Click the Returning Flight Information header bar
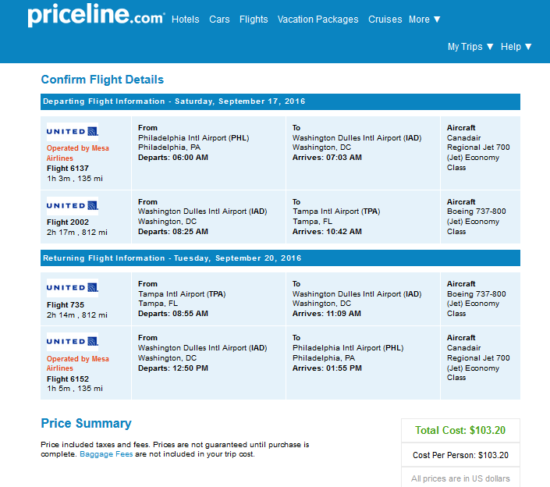The height and width of the screenshot is (487, 550). [280, 258]
